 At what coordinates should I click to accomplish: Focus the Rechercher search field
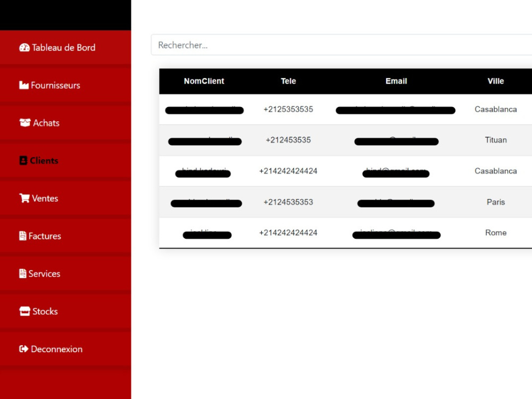[x=342, y=45]
